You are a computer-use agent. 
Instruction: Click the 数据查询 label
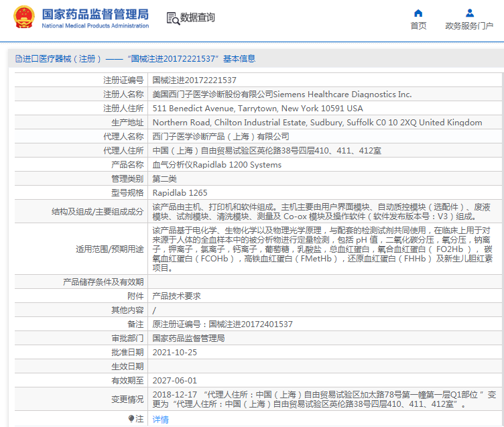pos(197,17)
